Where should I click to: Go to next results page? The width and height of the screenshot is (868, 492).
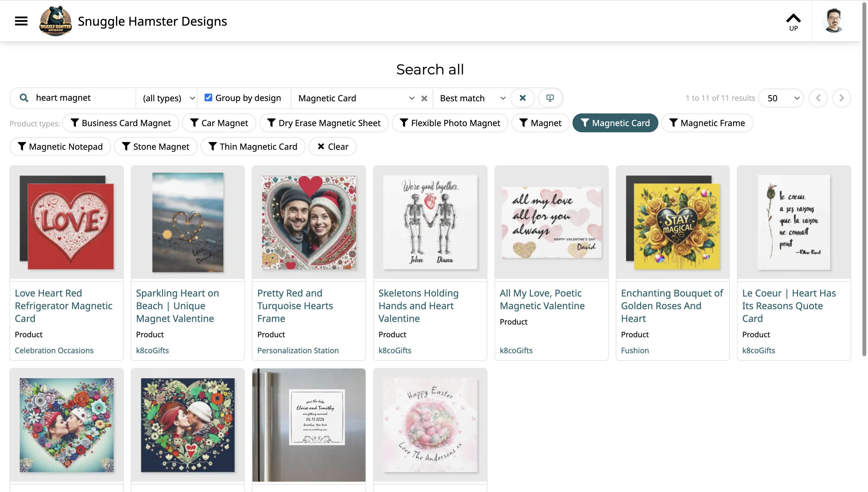pyautogui.click(x=841, y=98)
